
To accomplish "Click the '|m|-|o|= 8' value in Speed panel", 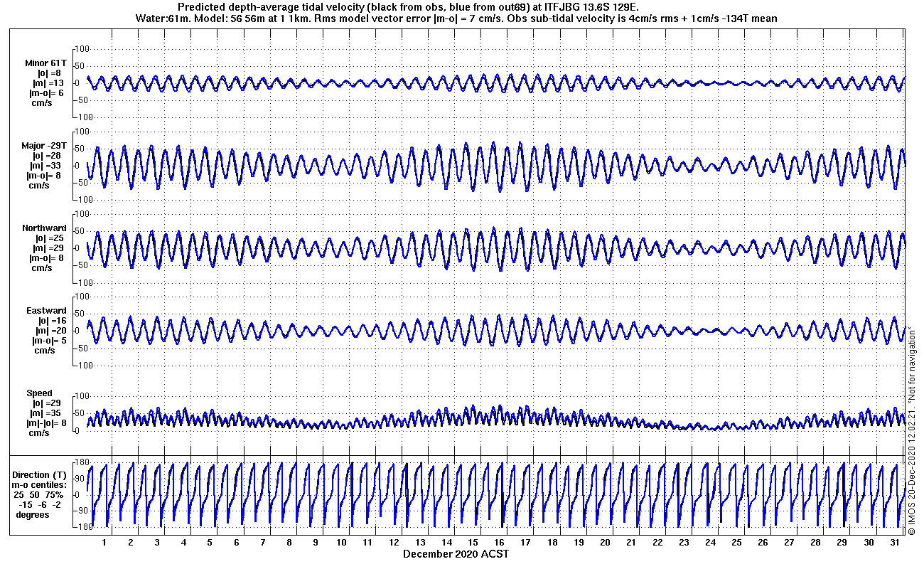I will tap(45, 423).
